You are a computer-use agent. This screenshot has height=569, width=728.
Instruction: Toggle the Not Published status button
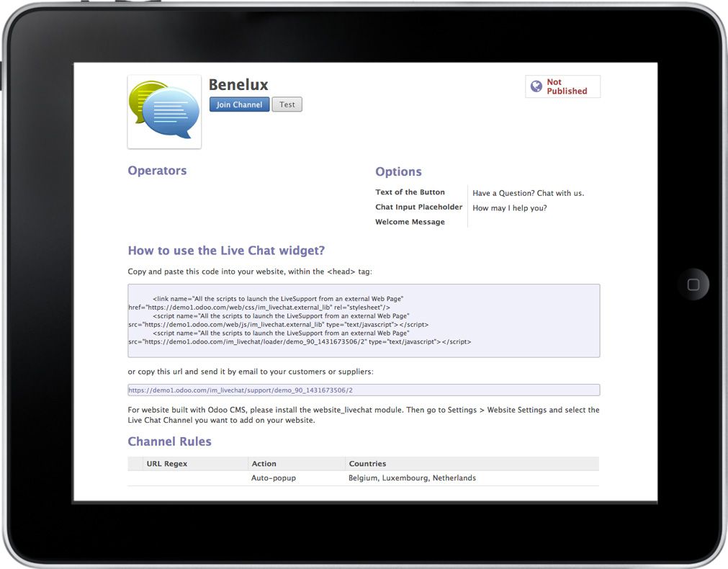tap(562, 86)
